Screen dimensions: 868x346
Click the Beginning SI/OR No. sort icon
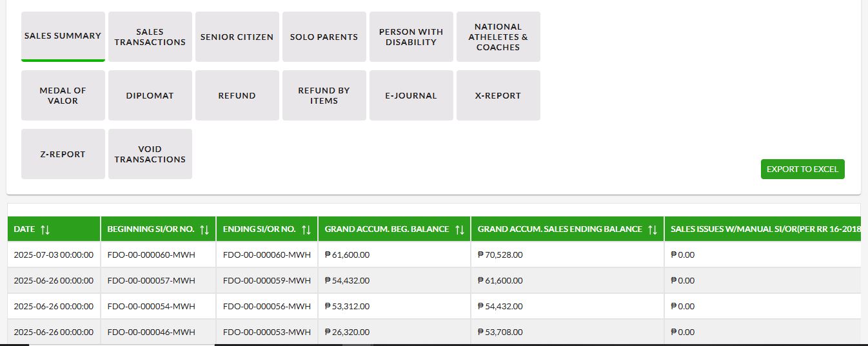tap(204, 229)
